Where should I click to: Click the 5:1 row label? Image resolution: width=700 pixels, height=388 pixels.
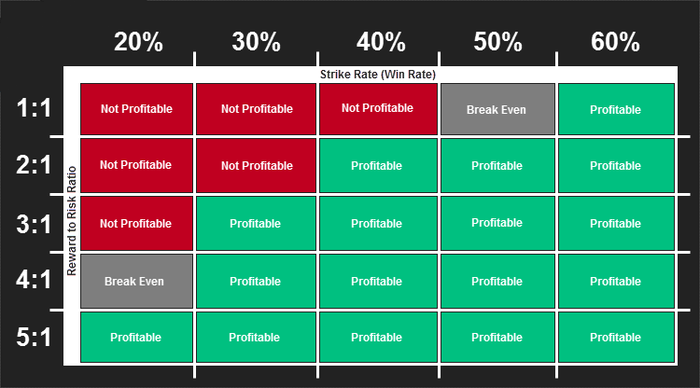pos(34,337)
